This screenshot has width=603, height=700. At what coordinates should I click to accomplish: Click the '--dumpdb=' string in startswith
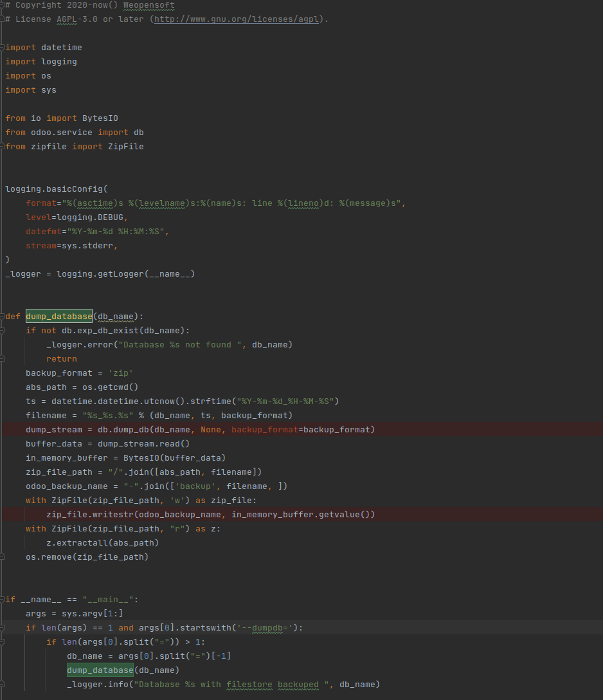click(264, 628)
